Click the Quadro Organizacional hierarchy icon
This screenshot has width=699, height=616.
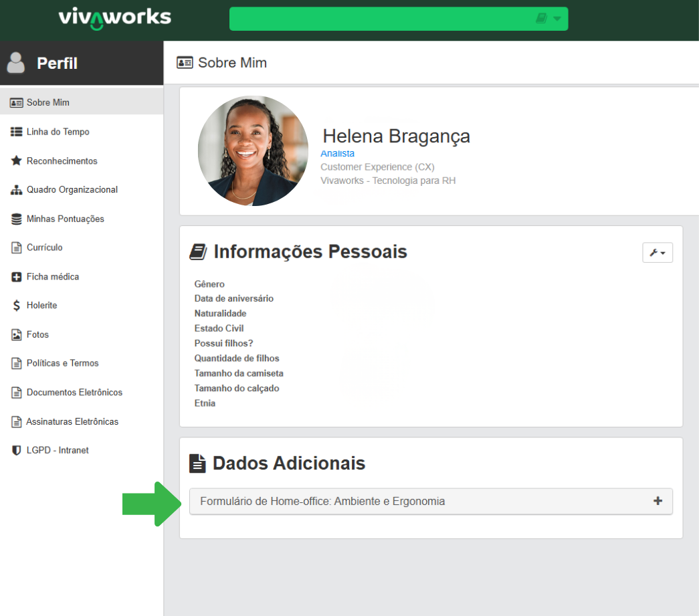tap(17, 190)
